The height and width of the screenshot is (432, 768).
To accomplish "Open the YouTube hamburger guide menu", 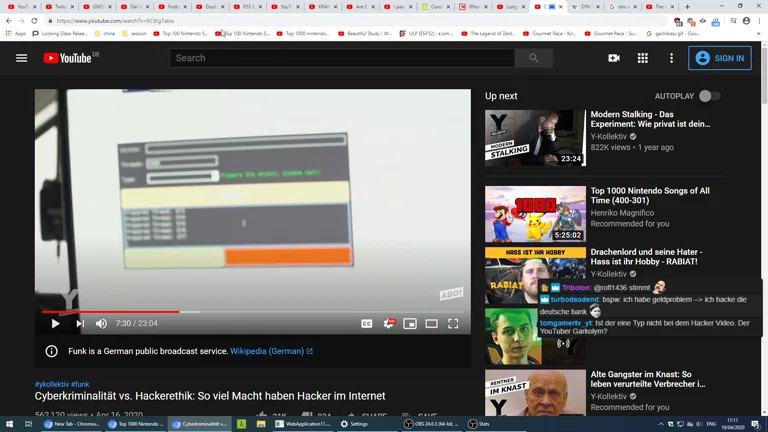I will pyautogui.click(x=21, y=58).
